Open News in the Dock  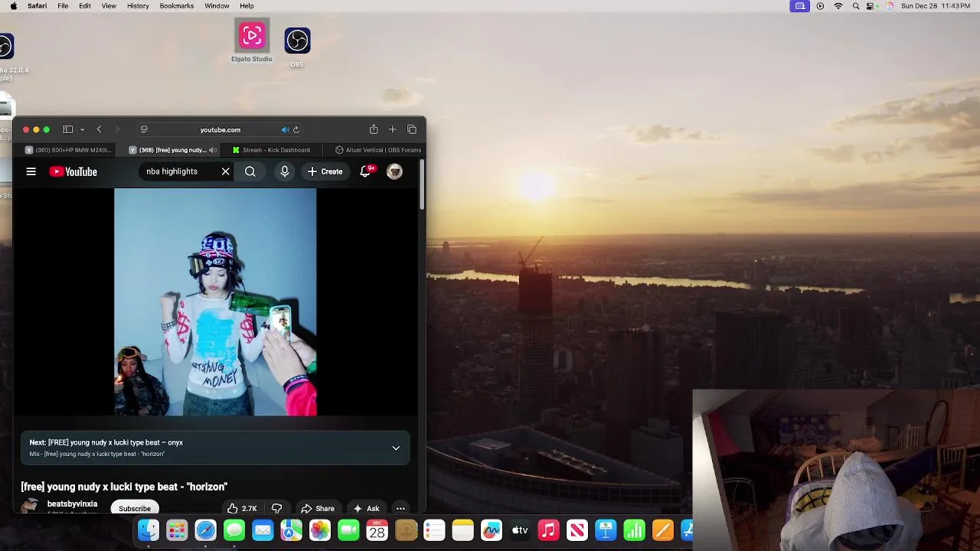pos(577,530)
